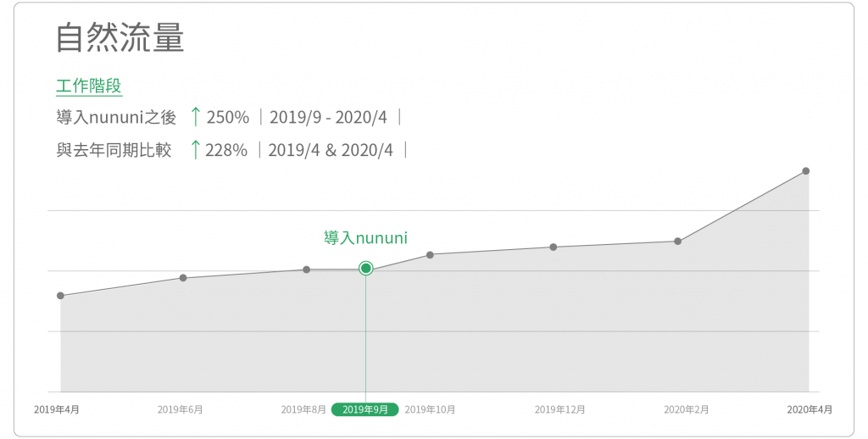Click the 2020年2月 axis label
Screen dimensions: 868x439
point(687,409)
